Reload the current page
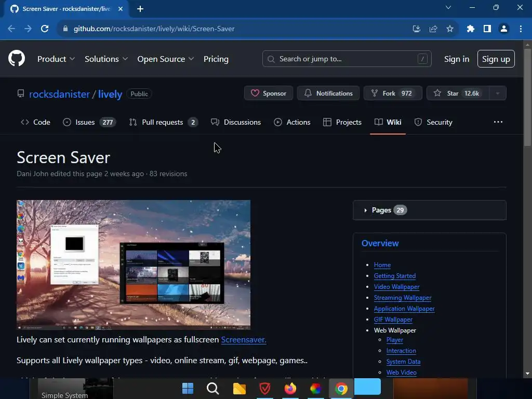Screen dimensions: 532x399 45,29
